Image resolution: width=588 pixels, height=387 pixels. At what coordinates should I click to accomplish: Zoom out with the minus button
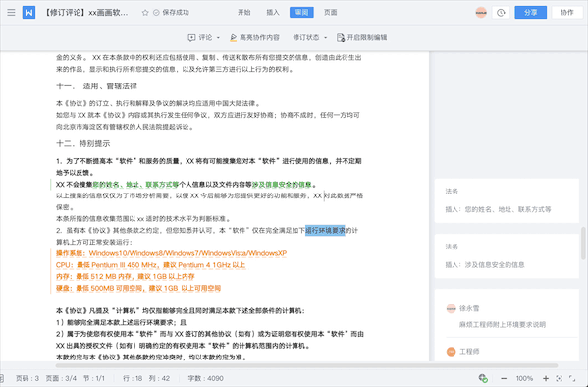point(504,378)
